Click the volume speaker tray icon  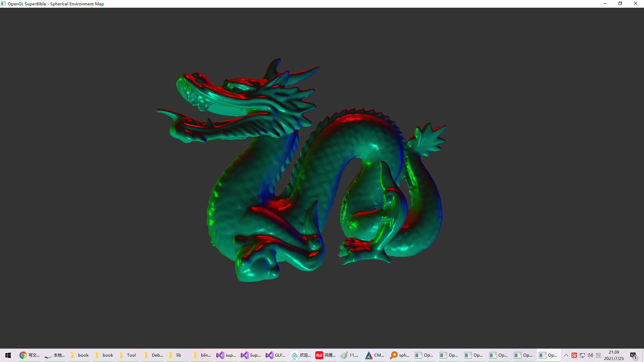[590, 355]
